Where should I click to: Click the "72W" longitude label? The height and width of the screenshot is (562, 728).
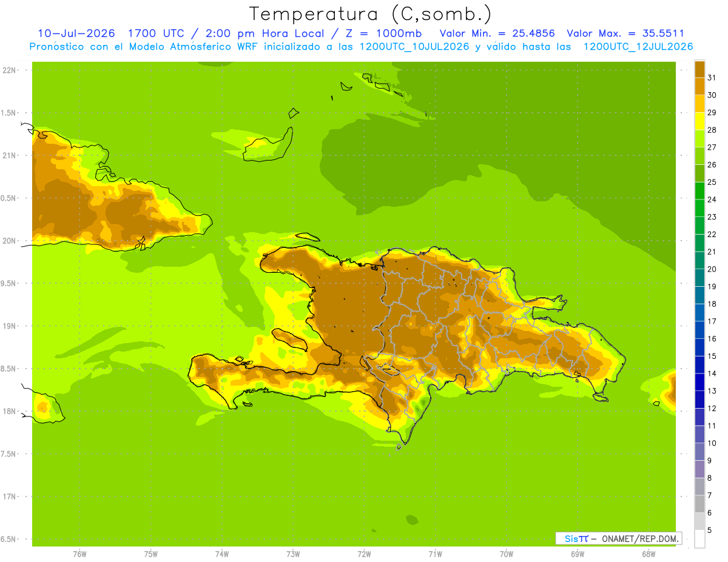coord(364,554)
